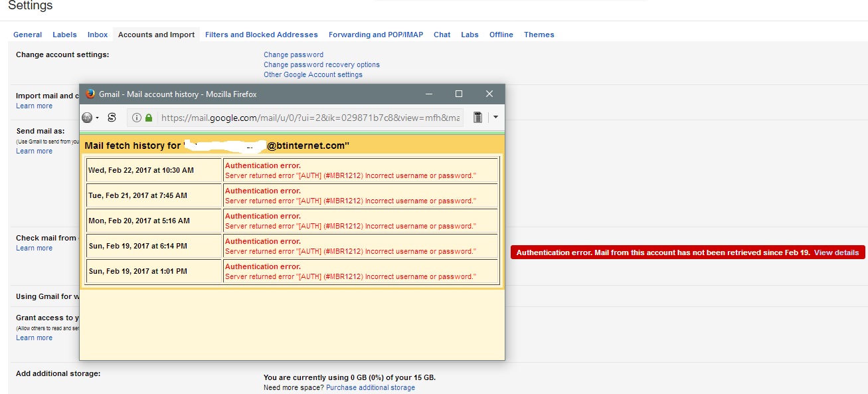Open dropdown arrow at popup toolbar right end

pos(495,118)
